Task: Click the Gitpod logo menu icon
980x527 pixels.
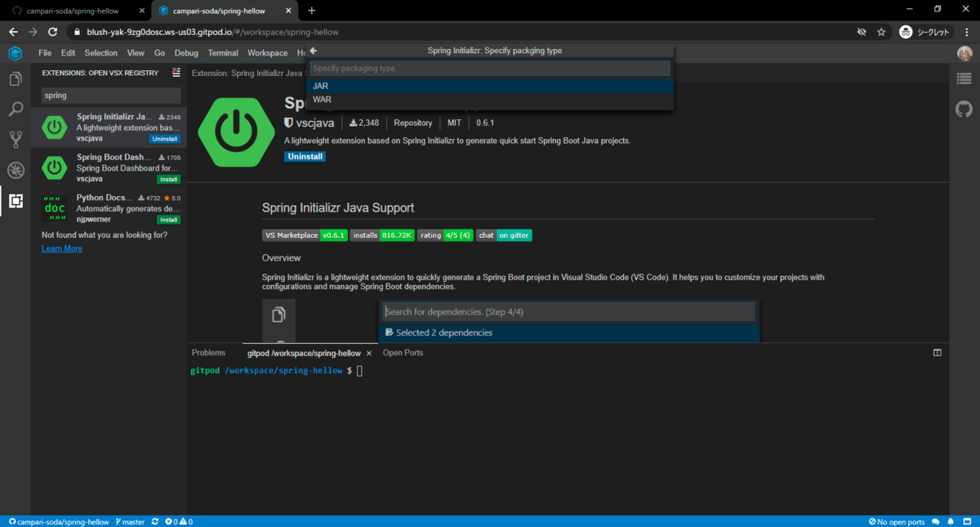Action: tap(15, 53)
